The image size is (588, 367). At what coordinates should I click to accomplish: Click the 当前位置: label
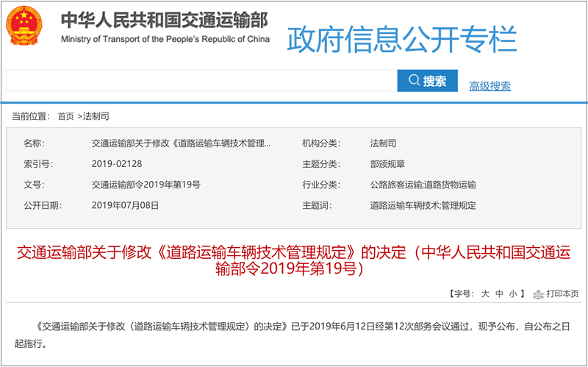click(x=31, y=116)
